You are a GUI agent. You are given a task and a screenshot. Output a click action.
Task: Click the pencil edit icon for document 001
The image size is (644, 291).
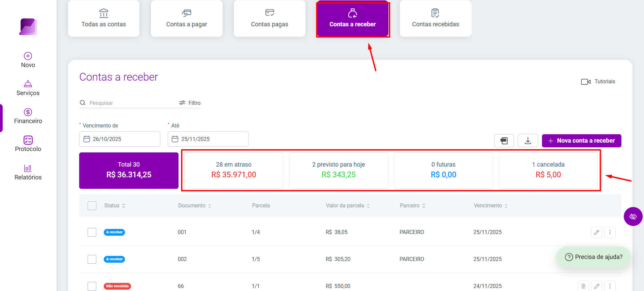597,232
